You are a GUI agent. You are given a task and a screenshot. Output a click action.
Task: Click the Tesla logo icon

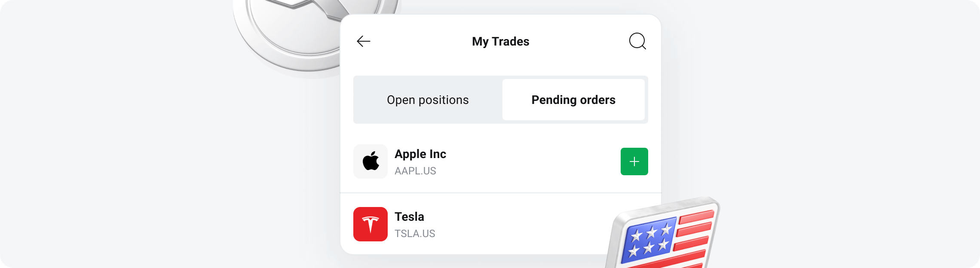371,224
